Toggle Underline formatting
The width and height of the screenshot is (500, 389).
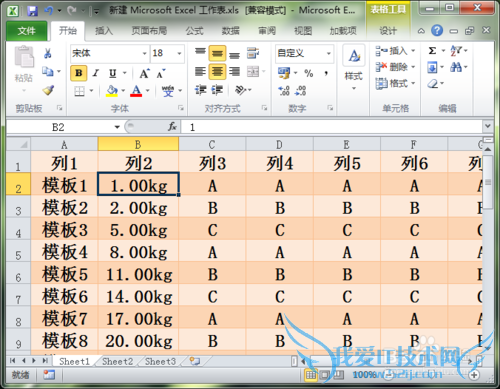(x=113, y=73)
